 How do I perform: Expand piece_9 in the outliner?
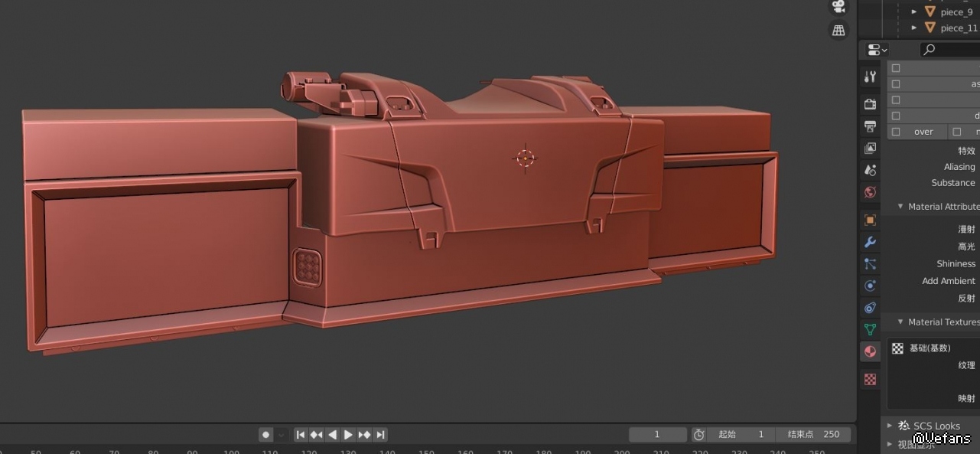click(914, 12)
